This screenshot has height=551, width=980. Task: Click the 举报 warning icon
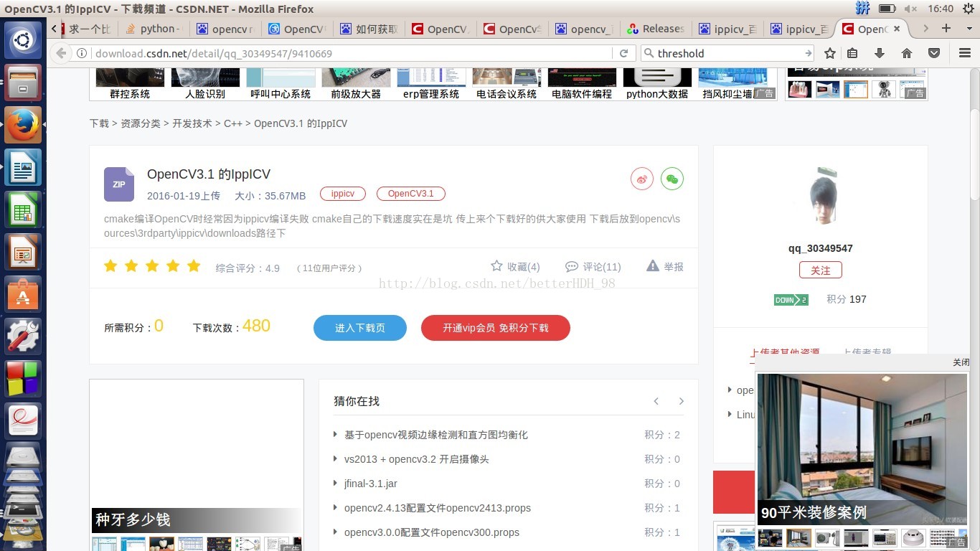pos(652,266)
